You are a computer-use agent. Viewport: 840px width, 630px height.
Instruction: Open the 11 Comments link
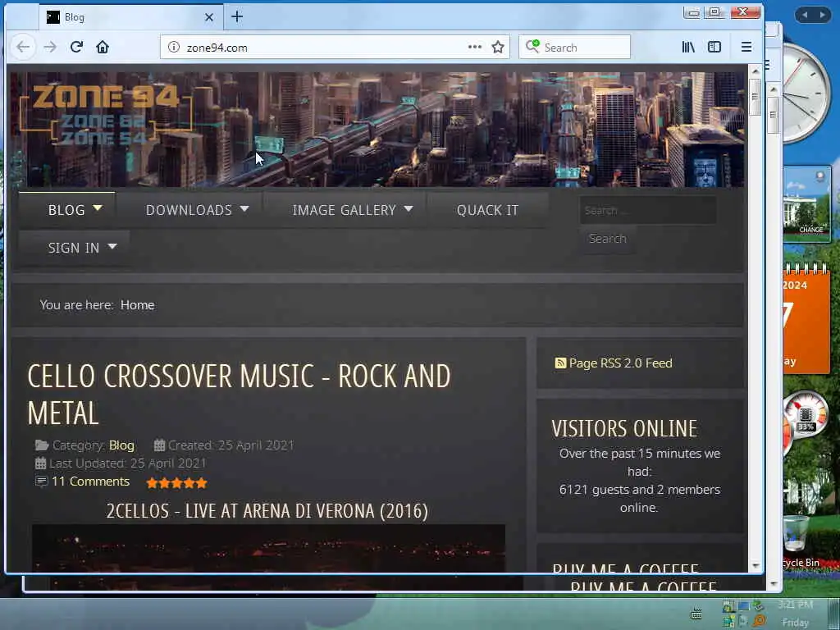(x=90, y=481)
